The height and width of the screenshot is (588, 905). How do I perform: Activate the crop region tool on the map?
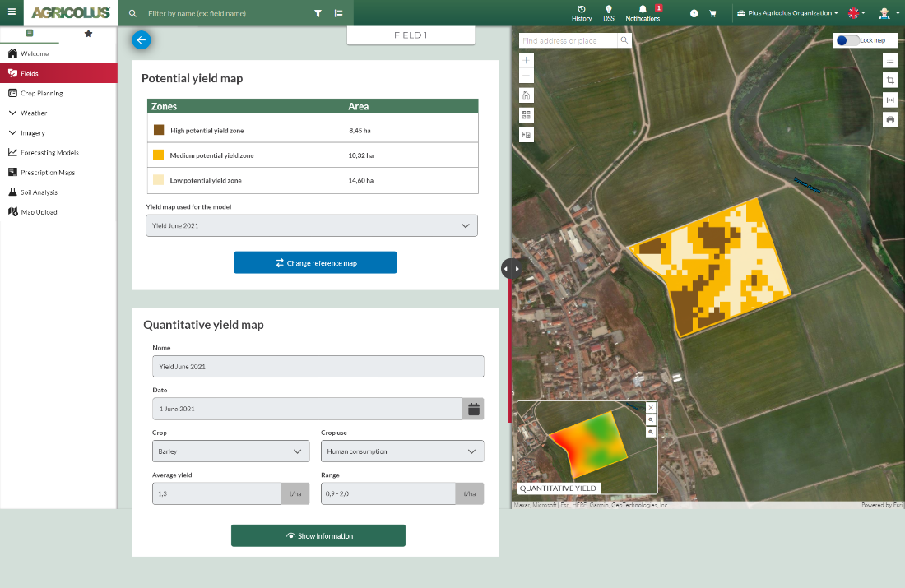coord(890,80)
